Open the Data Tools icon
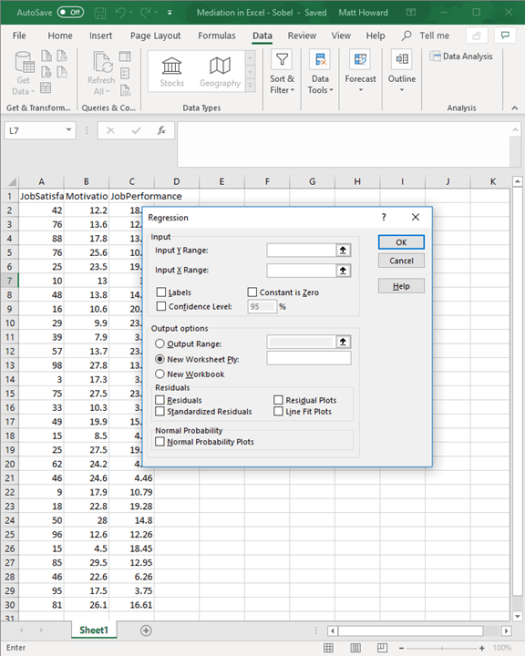The width and height of the screenshot is (525, 656). (x=320, y=59)
